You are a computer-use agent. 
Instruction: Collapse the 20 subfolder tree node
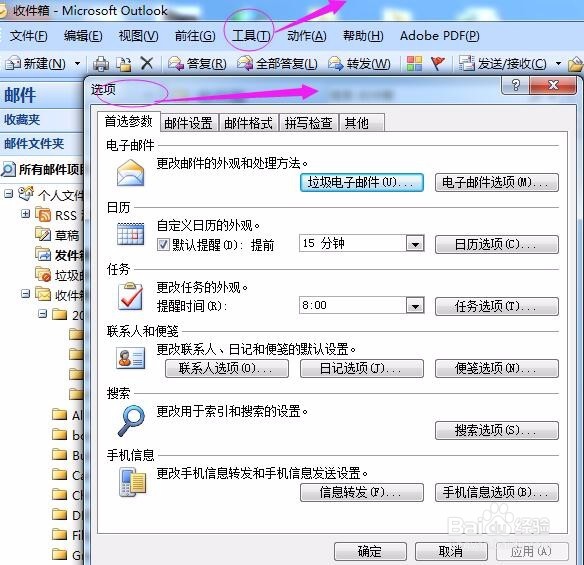click(42, 314)
